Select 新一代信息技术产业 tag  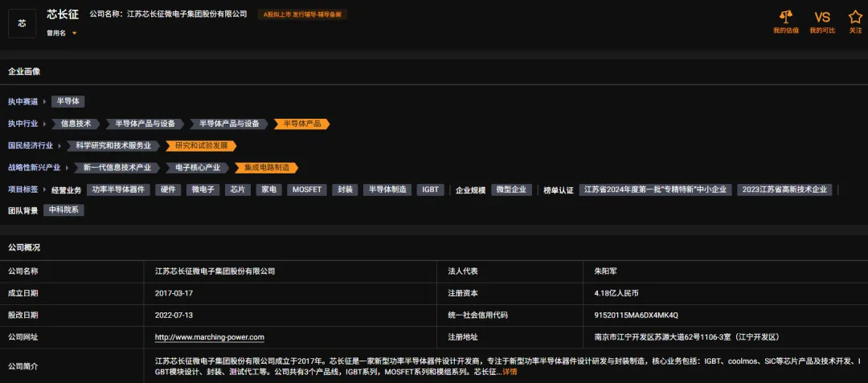click(x=117, y=168)
